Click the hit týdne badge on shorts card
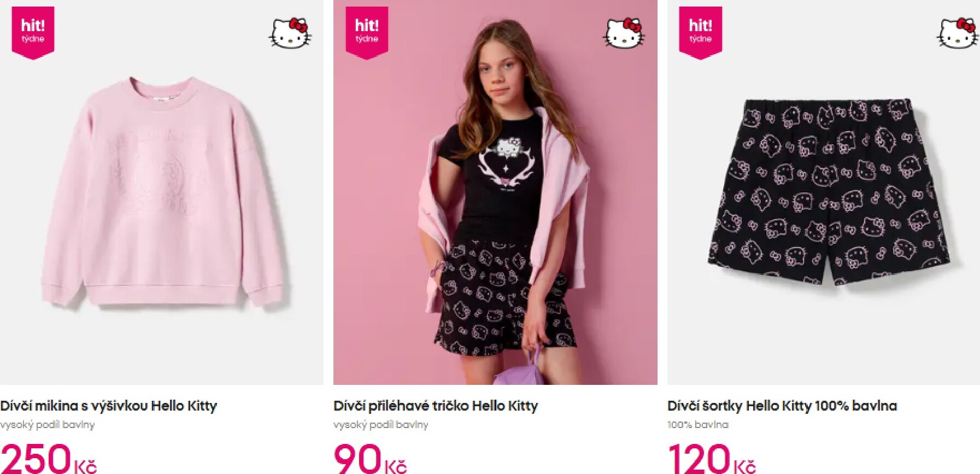This screenshot has width=980, height=474. coord(700,33)
